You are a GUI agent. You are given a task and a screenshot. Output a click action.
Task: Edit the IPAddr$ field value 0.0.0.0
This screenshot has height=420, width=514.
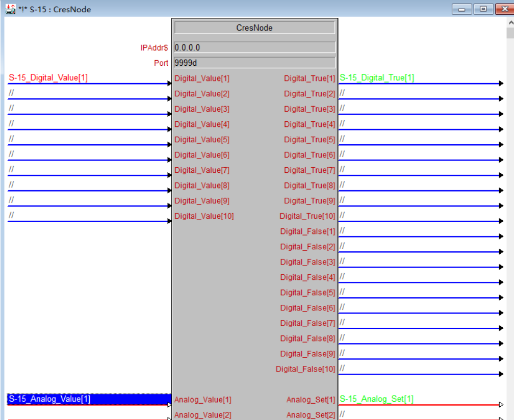(254, 47)
